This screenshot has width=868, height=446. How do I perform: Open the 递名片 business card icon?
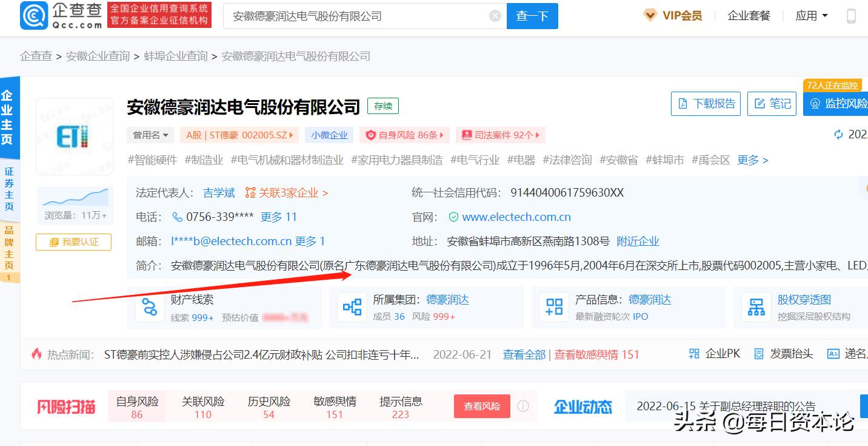coord(833,353)
